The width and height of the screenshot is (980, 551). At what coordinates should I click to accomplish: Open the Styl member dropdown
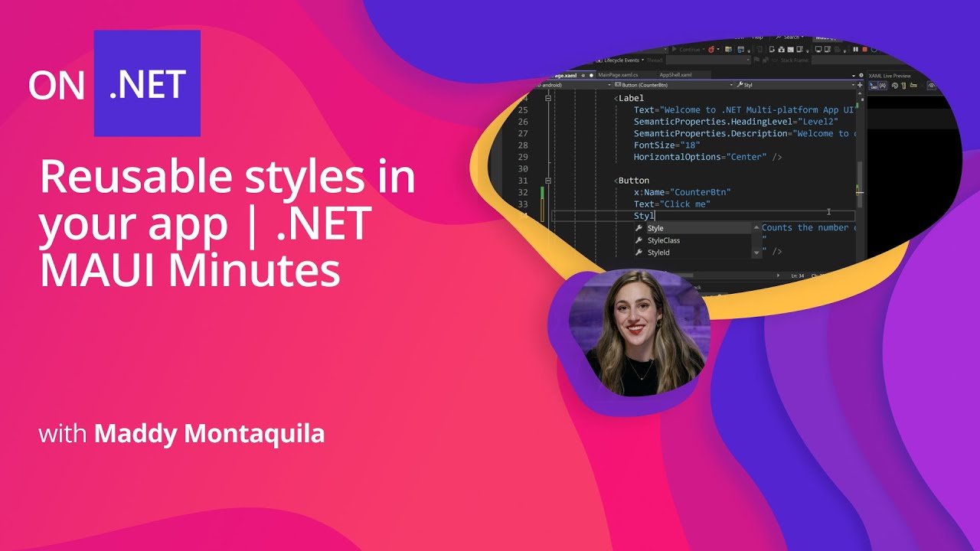tap(795, 85)
